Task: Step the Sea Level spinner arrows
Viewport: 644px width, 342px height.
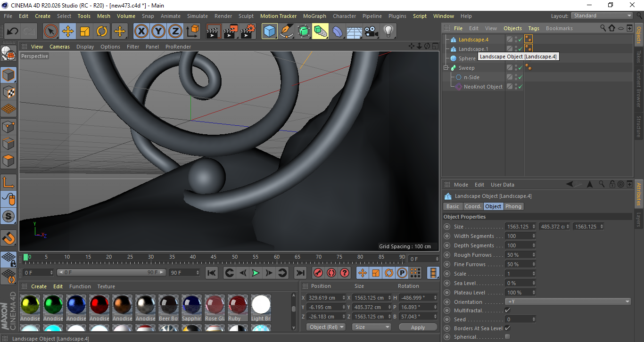Action: pos(534,283)
